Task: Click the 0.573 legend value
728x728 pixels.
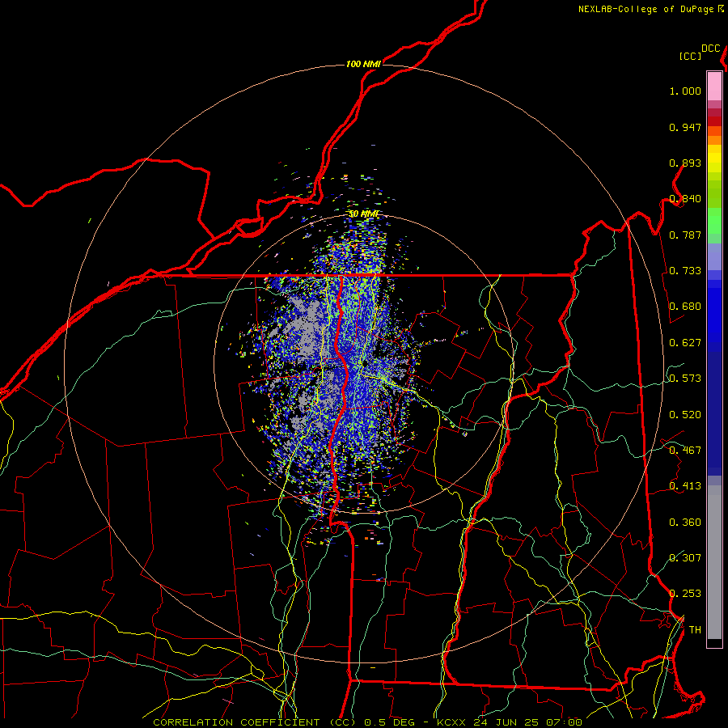Action: pos(685,379)
